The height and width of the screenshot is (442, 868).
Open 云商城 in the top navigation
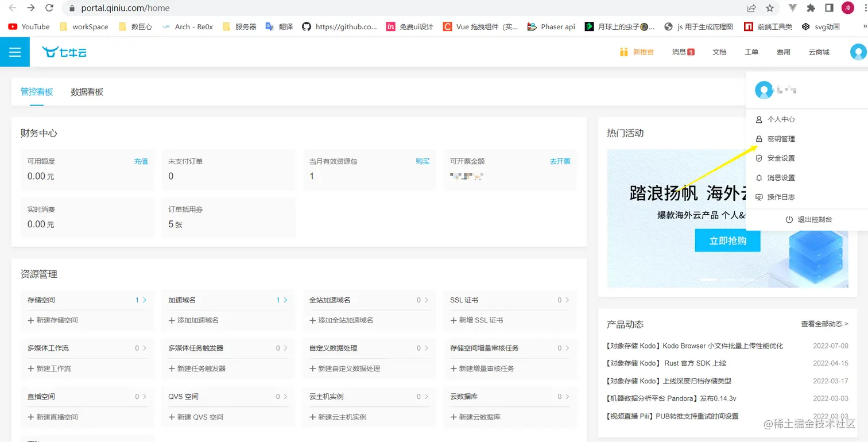point(819,52)
